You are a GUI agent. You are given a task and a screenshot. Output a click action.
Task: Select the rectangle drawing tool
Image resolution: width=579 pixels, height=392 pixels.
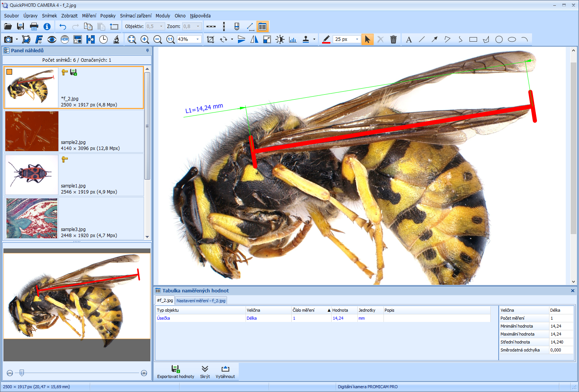tap(473, 39)
